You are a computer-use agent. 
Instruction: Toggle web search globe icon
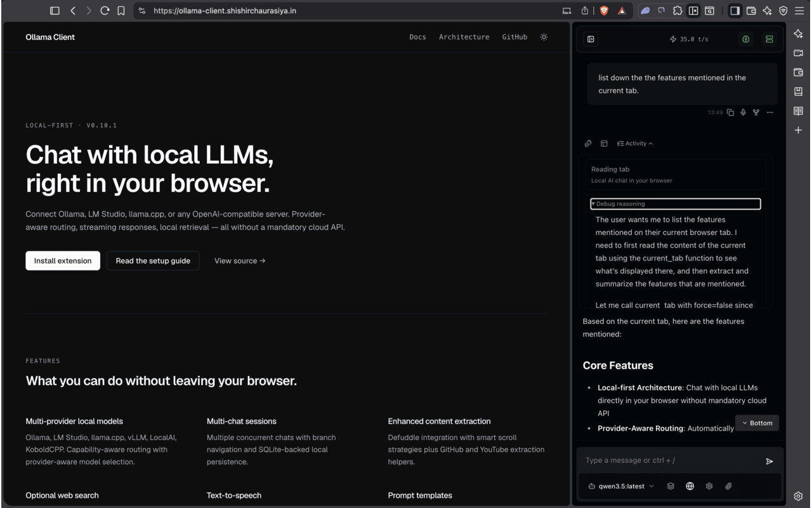tap(690, 486)
